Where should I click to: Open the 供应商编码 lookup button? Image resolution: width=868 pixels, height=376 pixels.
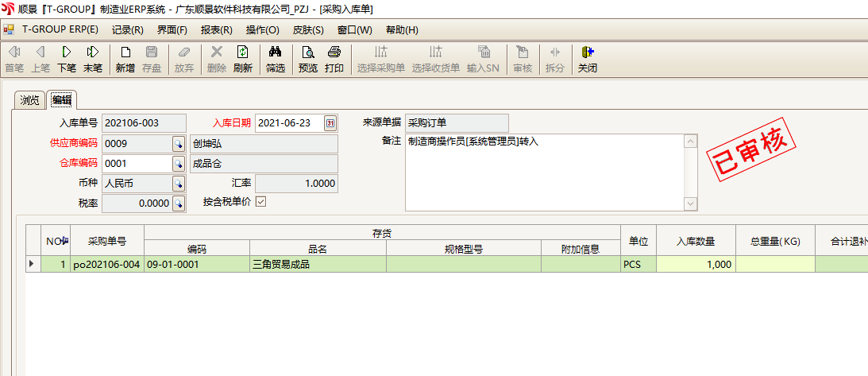(x=179, y=144)
